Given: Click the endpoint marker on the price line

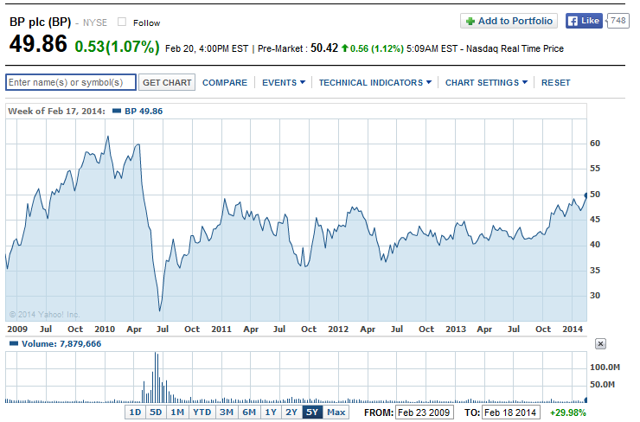Looking at the screenshot, I should [586, 195].
